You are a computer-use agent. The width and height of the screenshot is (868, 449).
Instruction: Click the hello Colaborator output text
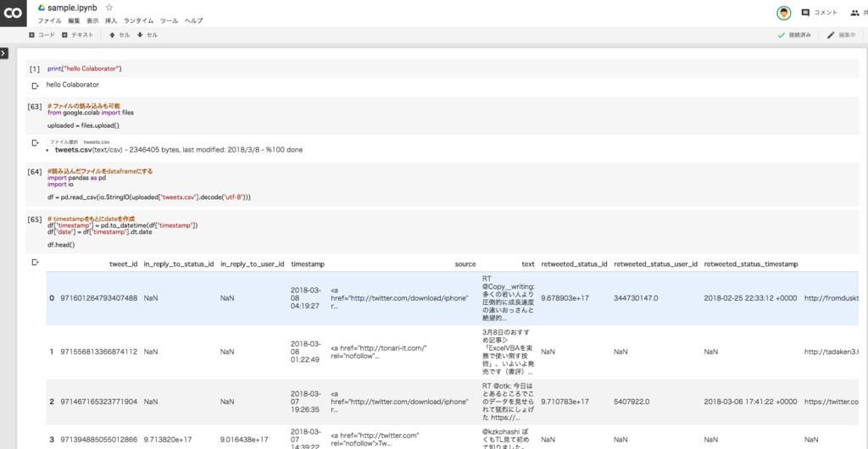click(73, 86)
